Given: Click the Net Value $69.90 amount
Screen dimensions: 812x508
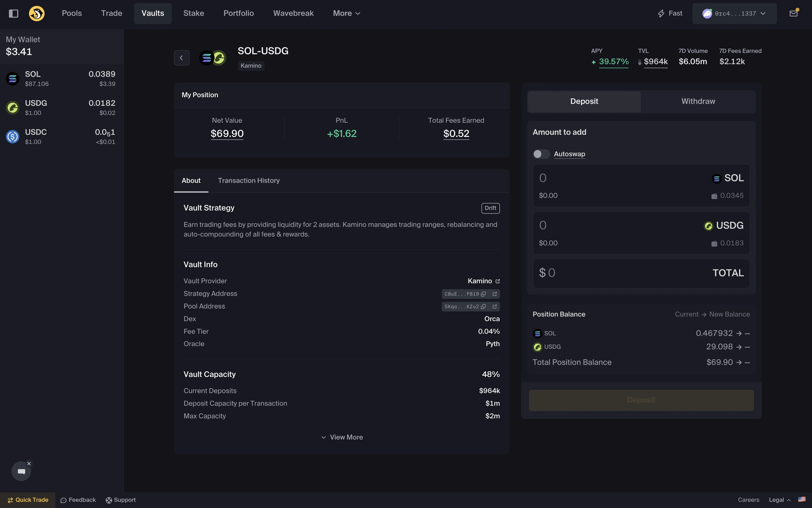Looking at the screenshot, I should 227,134.
